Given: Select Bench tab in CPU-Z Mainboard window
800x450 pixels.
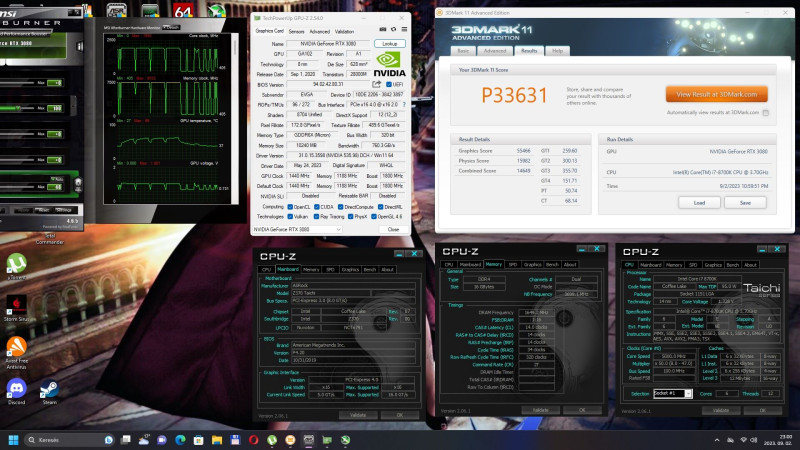Looking at the screenshot, I should (x=370, y=269).
